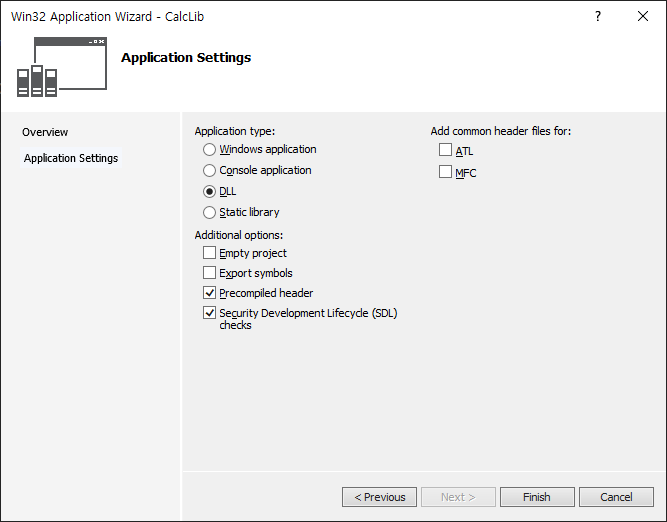Open the Overview page in sidebar
The width and height of the screenshot is (667, 522).
click(x=45, y=132)
